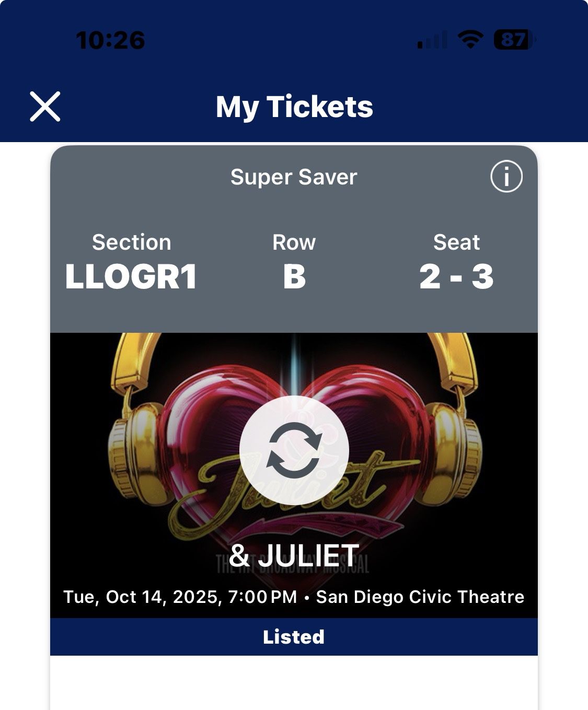The image size is (588, 710).
Task: Select section value LLOGR1
Action: pos(131,276)
